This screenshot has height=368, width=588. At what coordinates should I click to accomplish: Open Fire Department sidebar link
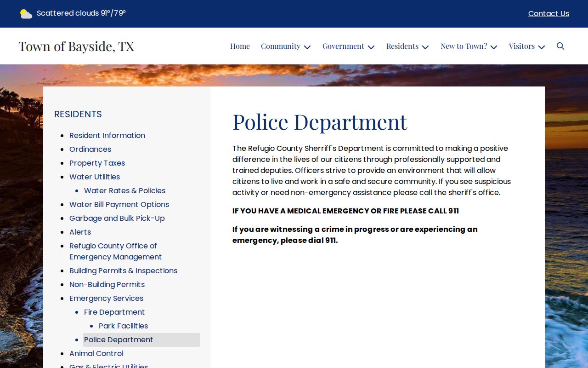114,312
